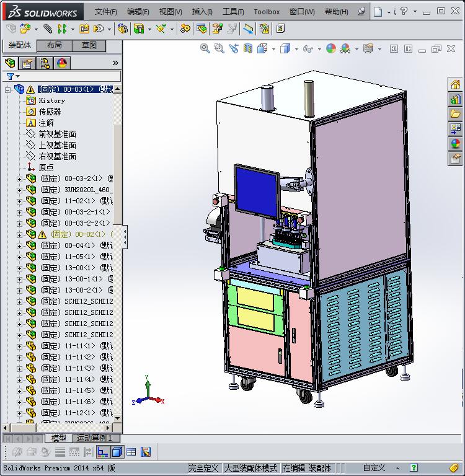The width and height of the screenshot is (465, 476).
Task: Click the panel collapse handle on the tree edge
Action: [125, 237]
